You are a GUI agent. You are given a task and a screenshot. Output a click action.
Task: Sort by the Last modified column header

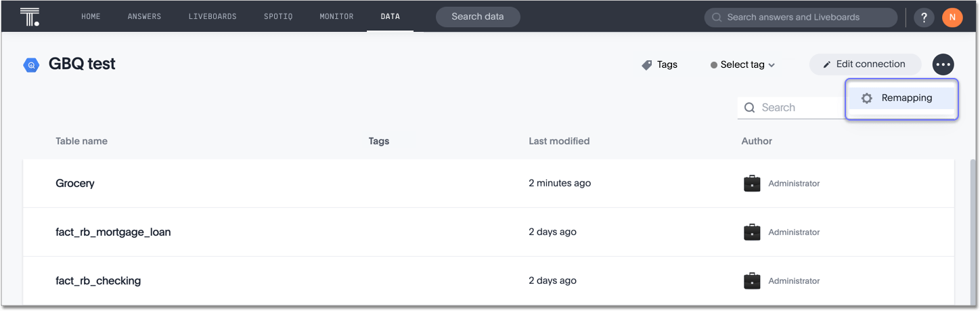(x=558, y=142)
